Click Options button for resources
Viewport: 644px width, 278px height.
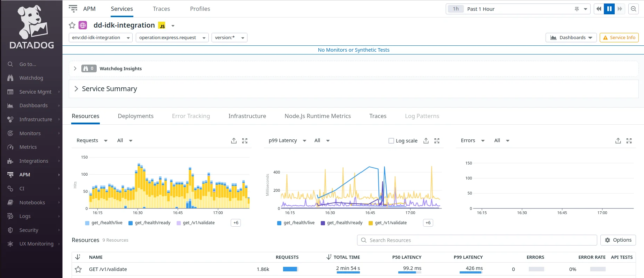pos(618,240)
